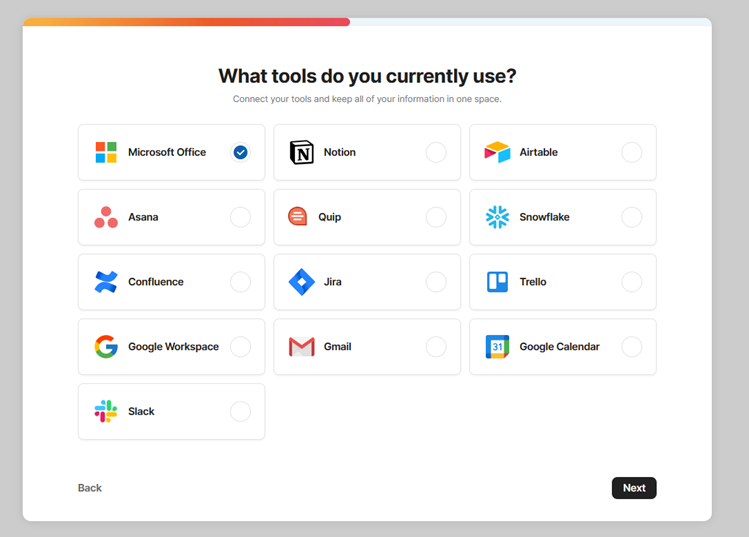Click the onboarding progress bar

(367, 22)
